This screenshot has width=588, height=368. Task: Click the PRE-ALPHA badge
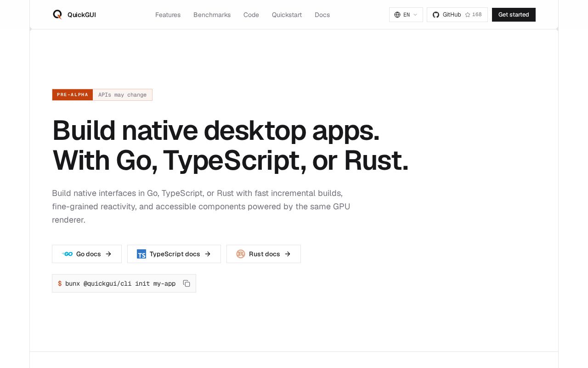[73, 95]
